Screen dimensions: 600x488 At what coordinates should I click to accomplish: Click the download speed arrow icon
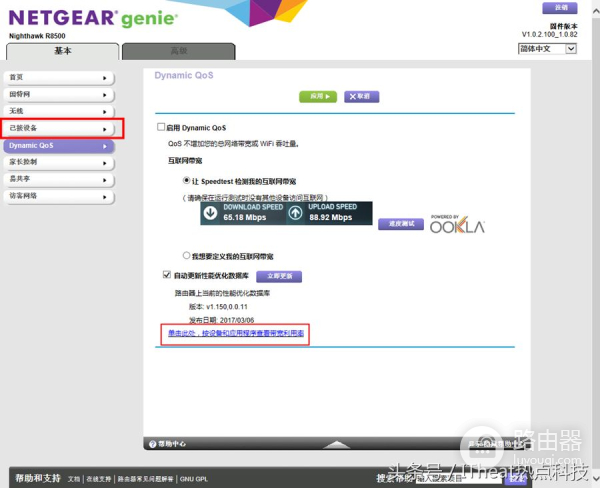210,213
